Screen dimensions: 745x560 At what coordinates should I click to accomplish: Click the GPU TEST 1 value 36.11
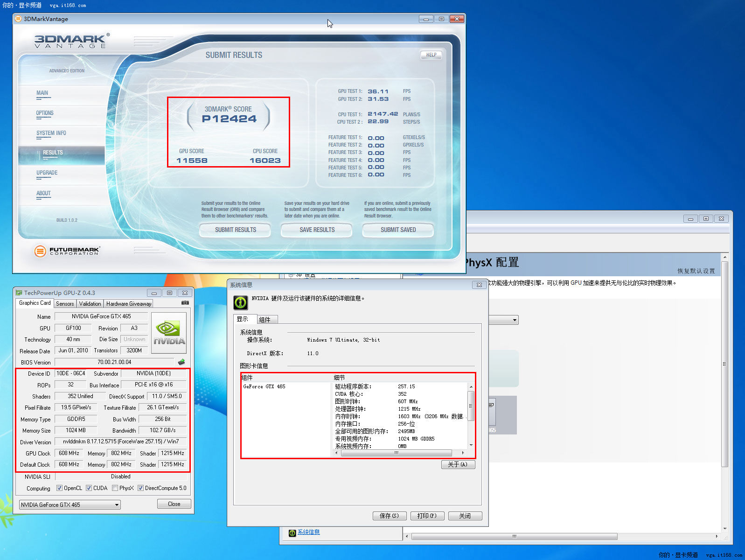pyautogui.click(x=378, y=91)
